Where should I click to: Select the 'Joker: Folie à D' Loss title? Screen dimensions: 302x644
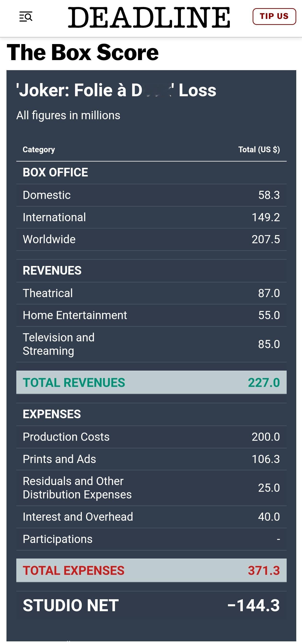click(x=116, y=90)
